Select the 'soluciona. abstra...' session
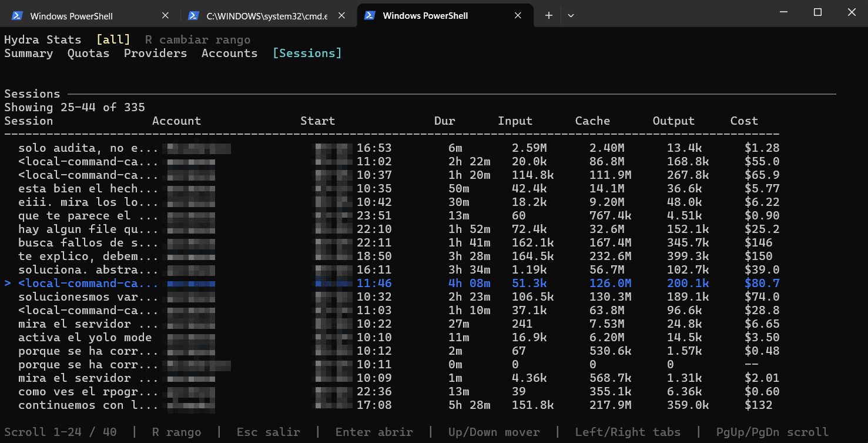This screenshot has height=443, width=868. pos(392,269)
